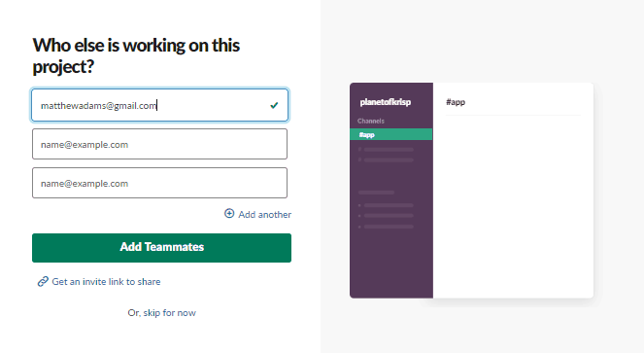644x353 pixels.
Task: Focus the first email field with matthewadams@gmail.com
Action: point(159,105)
